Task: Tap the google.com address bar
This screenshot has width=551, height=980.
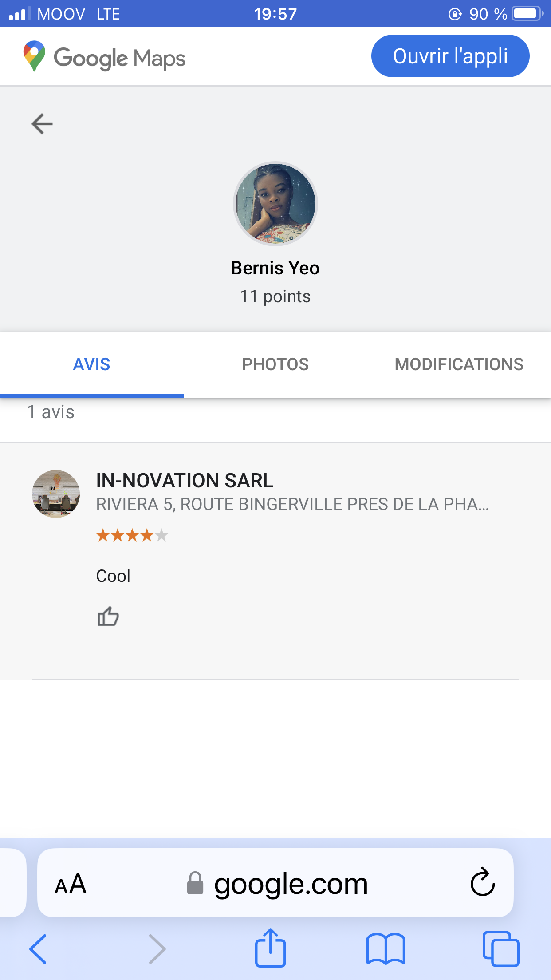Action: [x=291, y=883]
